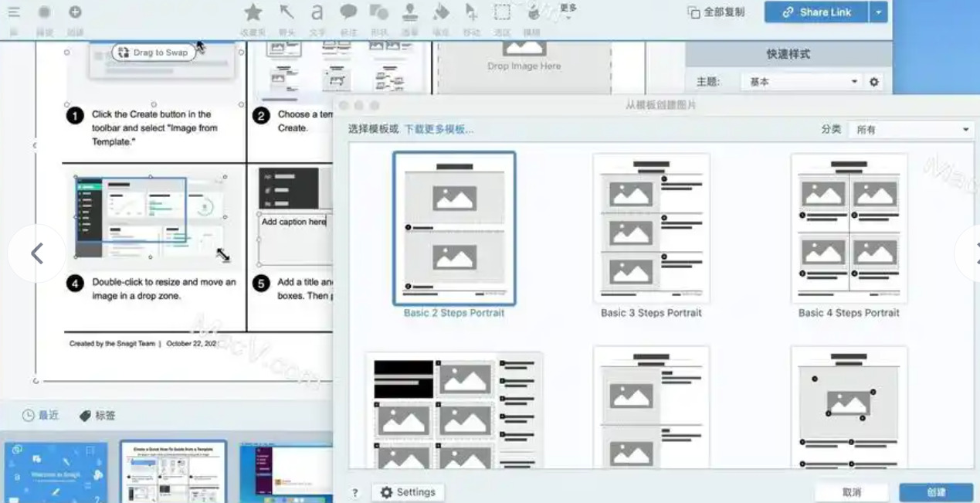Click the Basic 4 Steps Portrait label

pyautogui.click(x=849, y=313)
